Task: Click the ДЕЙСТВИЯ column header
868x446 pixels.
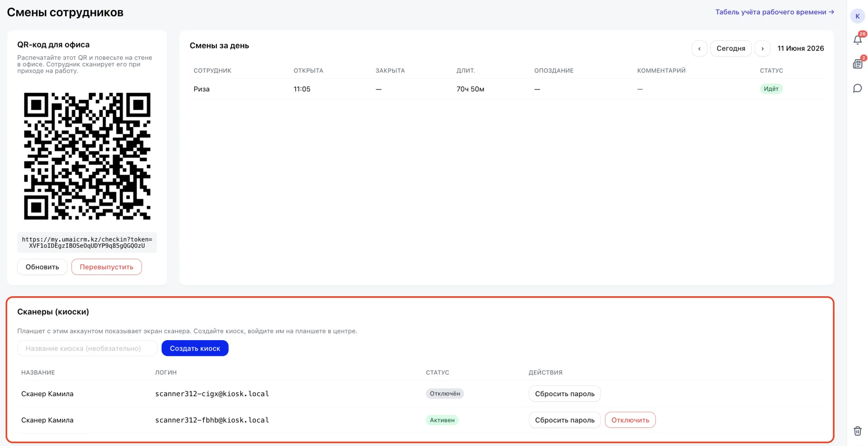Action: 546,373
